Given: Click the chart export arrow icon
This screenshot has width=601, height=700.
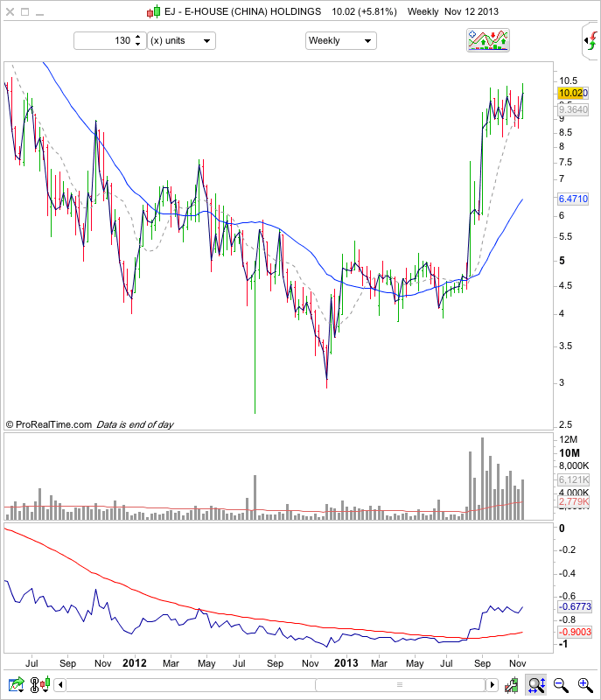Looking at the screenshot, I should pos(16,684).
